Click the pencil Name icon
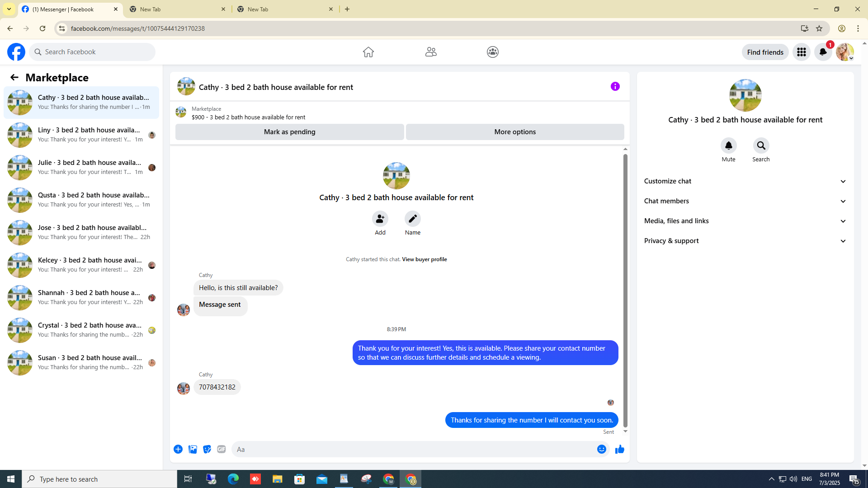Viewport: 868px width, 488px height. (x=412, y=219)
